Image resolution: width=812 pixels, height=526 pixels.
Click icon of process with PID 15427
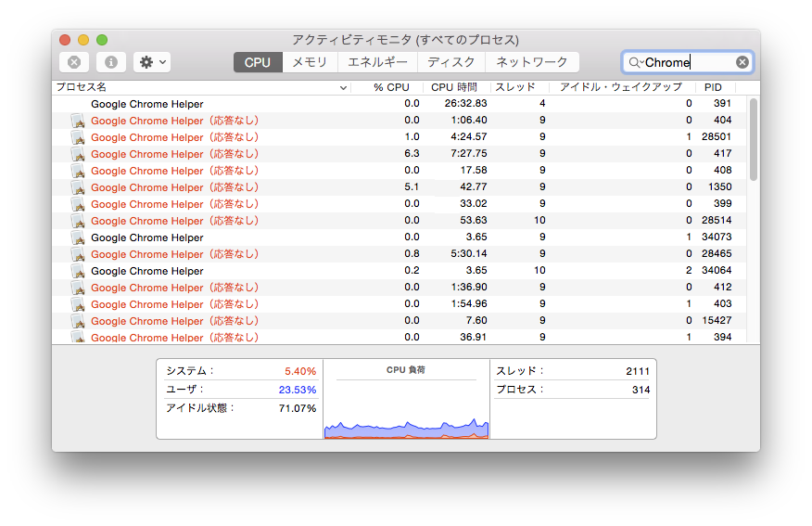click(x=78, y=321)
